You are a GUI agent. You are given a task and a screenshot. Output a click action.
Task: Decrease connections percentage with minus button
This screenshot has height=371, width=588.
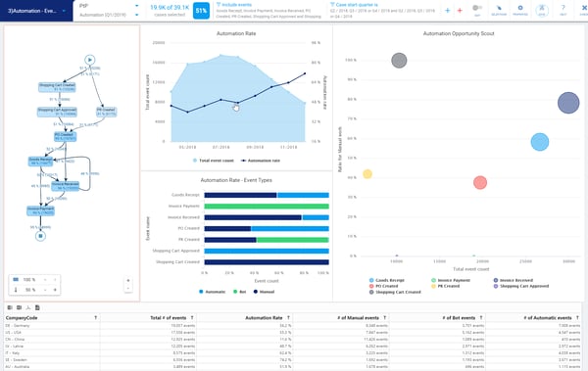click(x=45, y=290)
